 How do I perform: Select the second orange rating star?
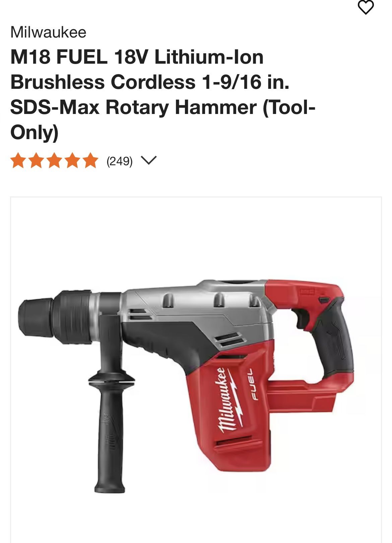(x=36, y=161)
